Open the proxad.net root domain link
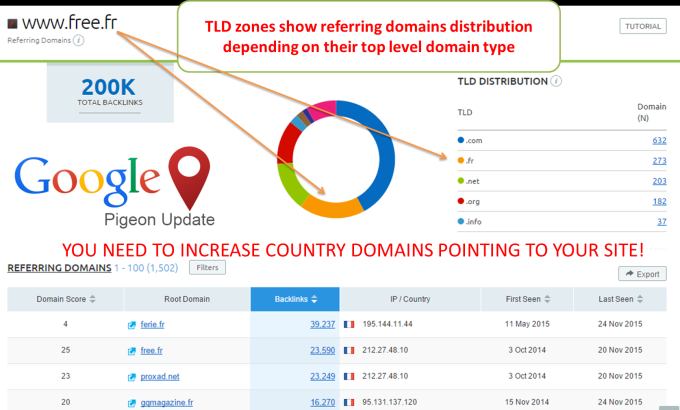 pyautogui.click(x=160, y=376)
